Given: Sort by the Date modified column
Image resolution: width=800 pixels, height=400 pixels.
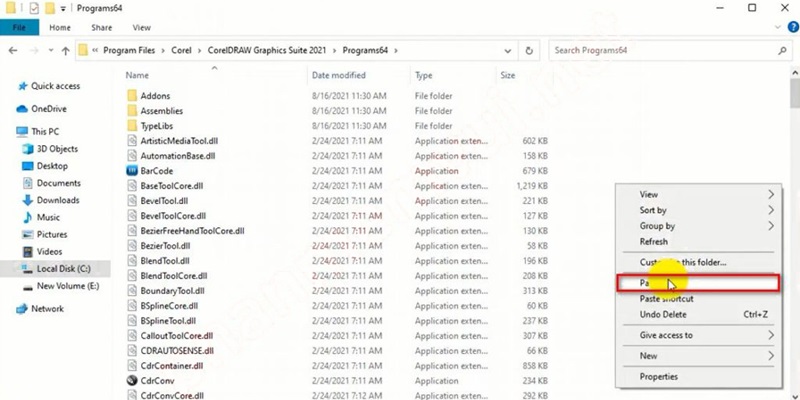Looking at the screenshot, I should pos(339,75).
